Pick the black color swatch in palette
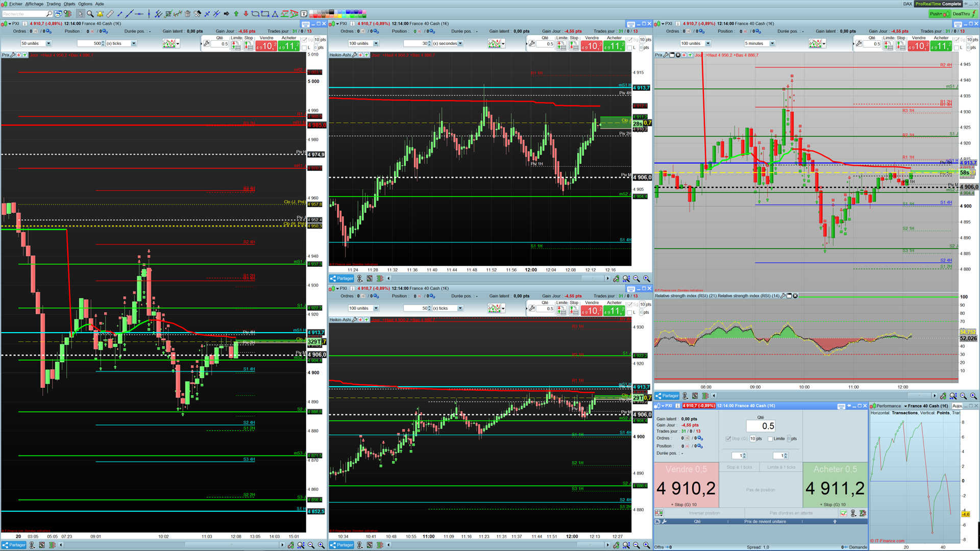Viewport: 980px width, 551px height. coord(332,11)
